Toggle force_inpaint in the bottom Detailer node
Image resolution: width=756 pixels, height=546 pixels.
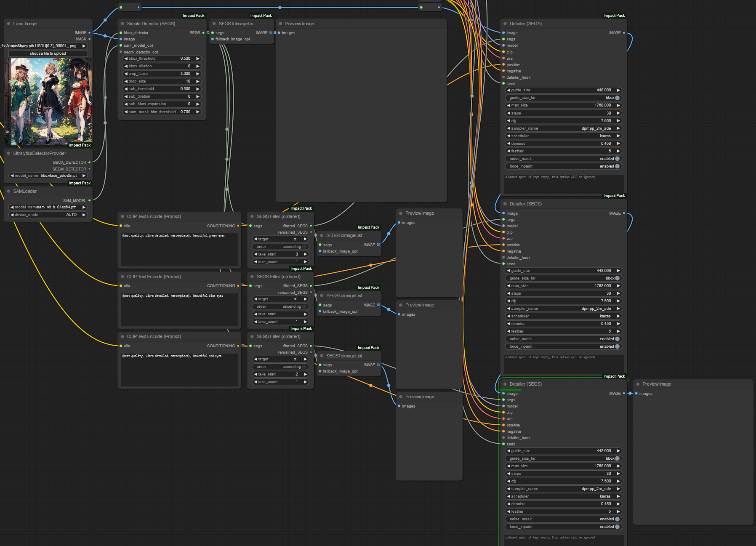[x=618, y=527]
